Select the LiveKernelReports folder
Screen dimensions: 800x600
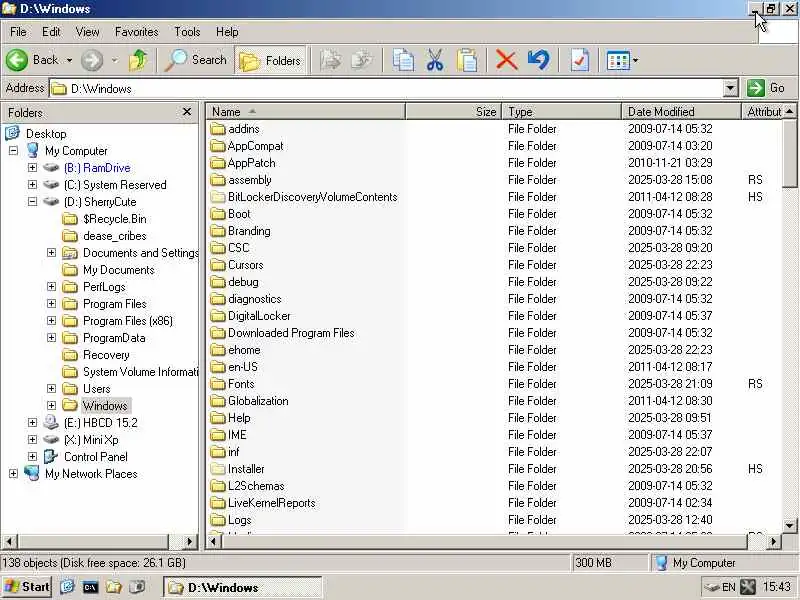coord(271,503)
